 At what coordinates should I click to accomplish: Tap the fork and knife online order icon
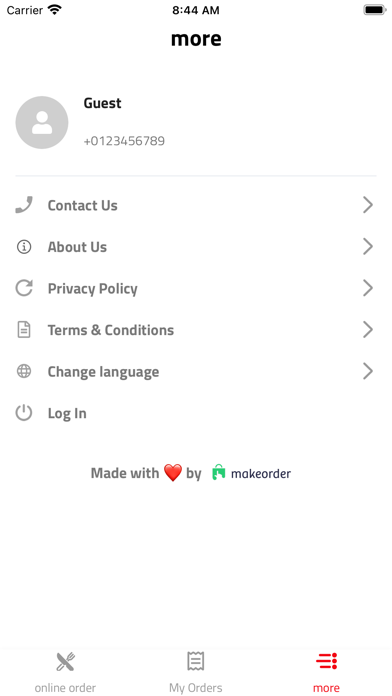(65, 662)
